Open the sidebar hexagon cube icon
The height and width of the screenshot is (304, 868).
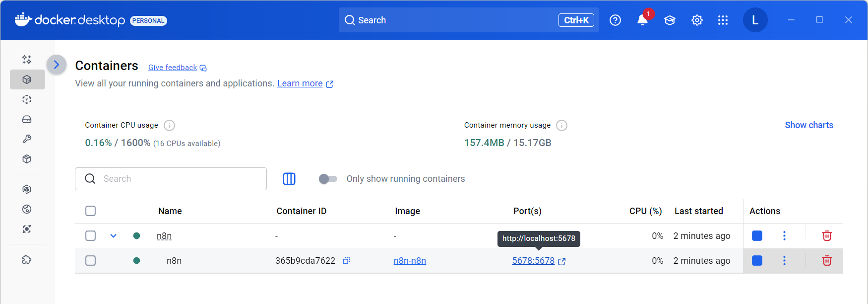point(27,189)
